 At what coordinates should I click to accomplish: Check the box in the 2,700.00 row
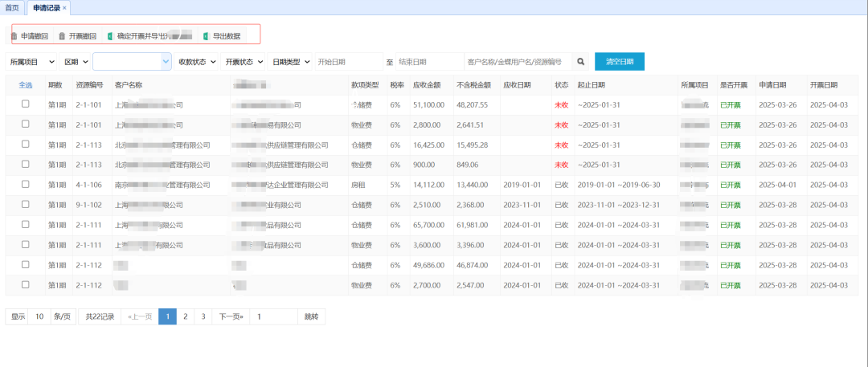coord(25,284)
